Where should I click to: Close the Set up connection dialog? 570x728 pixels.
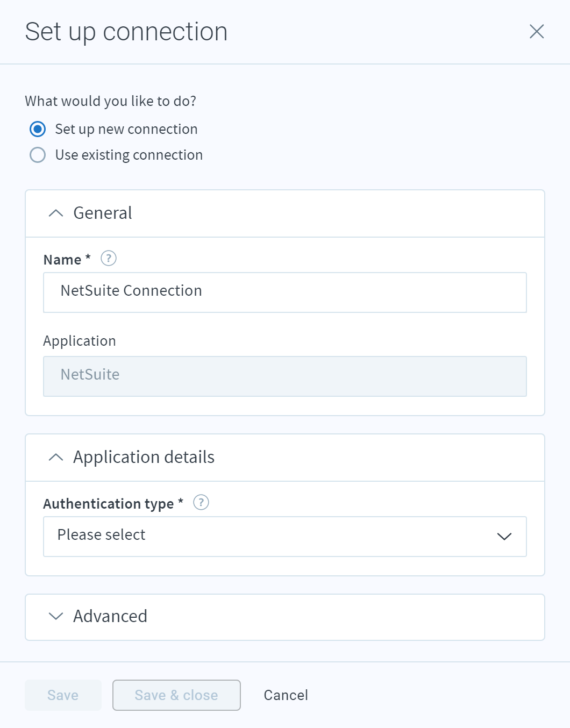click(537, 32)
